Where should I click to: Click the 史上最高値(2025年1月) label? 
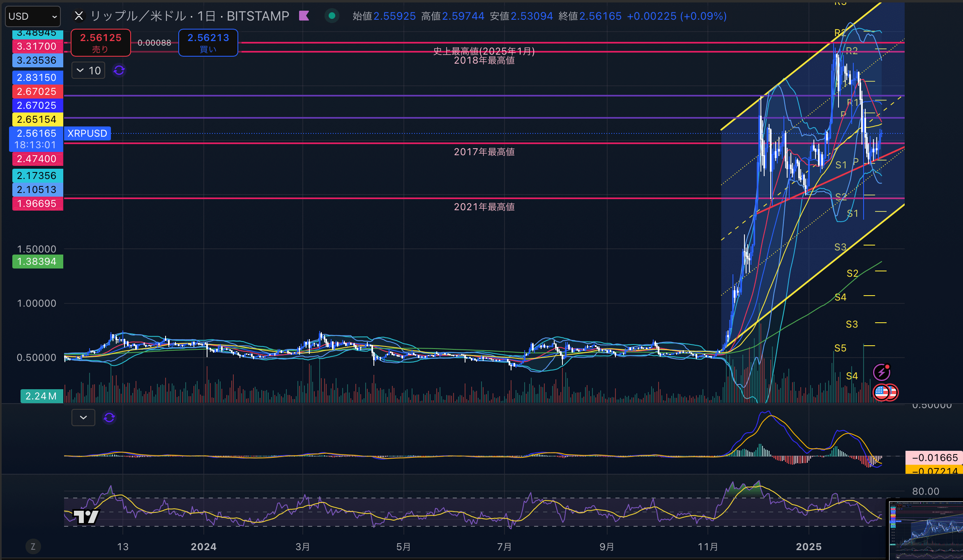(484, 51)
